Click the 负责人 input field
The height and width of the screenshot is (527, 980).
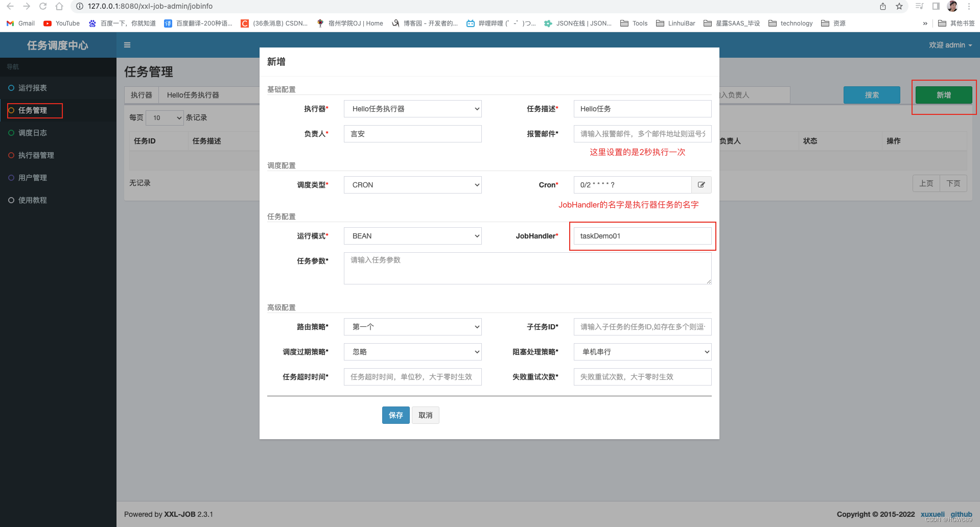click(413, 134)
